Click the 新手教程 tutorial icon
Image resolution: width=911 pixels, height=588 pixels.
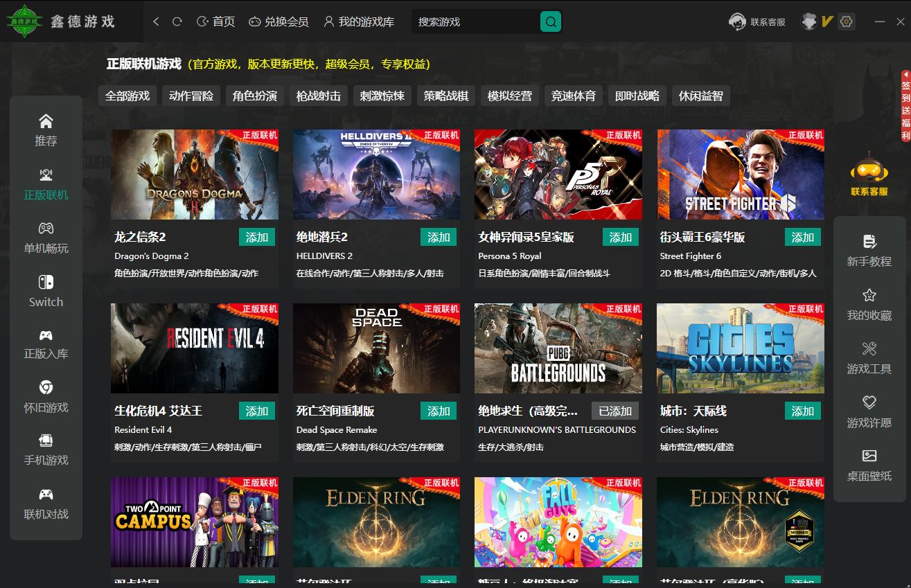coord(869,242)
